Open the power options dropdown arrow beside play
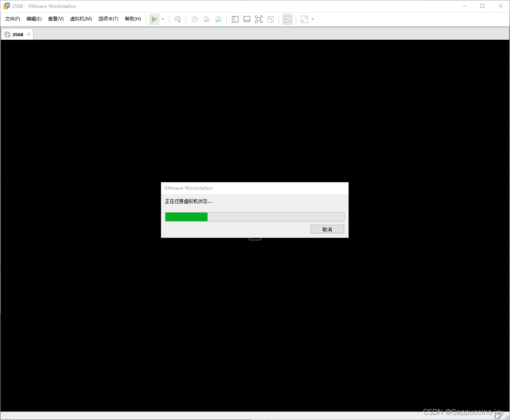The height and width of the screenshot is (420, 510). click(x=163, y=19)
